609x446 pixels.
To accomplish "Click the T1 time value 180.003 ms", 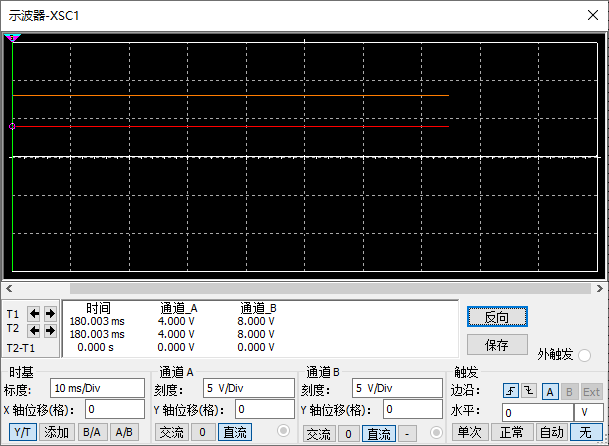I will 97,321.
